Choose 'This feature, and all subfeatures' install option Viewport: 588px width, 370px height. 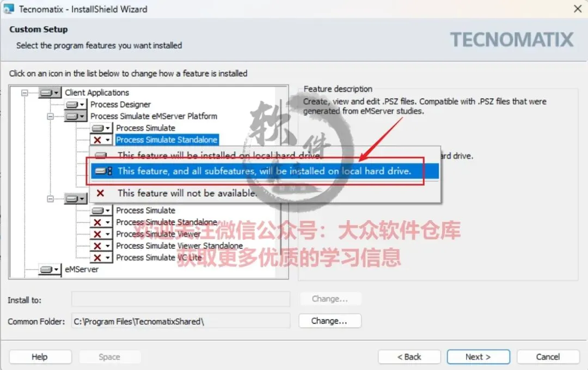[265, 171]
